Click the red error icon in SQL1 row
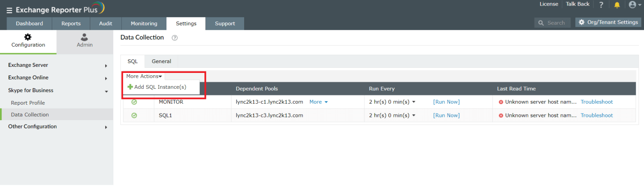 click(501, 115)
